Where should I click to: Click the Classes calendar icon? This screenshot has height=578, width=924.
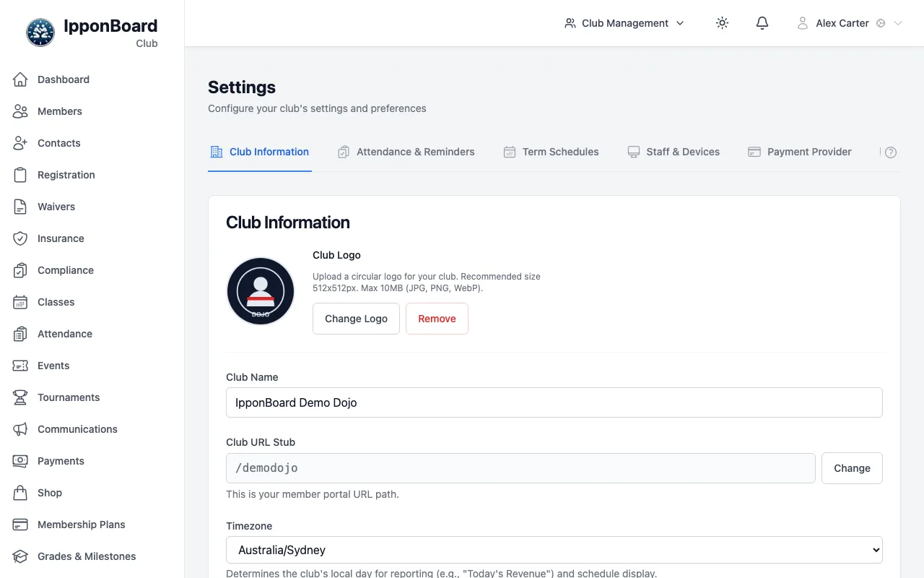(20, 302)
